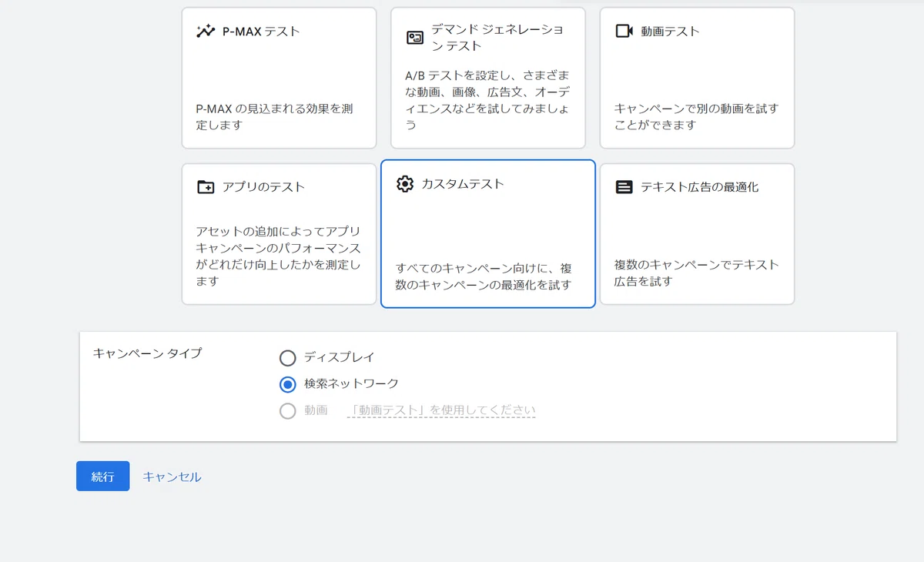Pick the テキスト広告の最適化 card title
Screen dimensions: 924x562
point(699,187)
